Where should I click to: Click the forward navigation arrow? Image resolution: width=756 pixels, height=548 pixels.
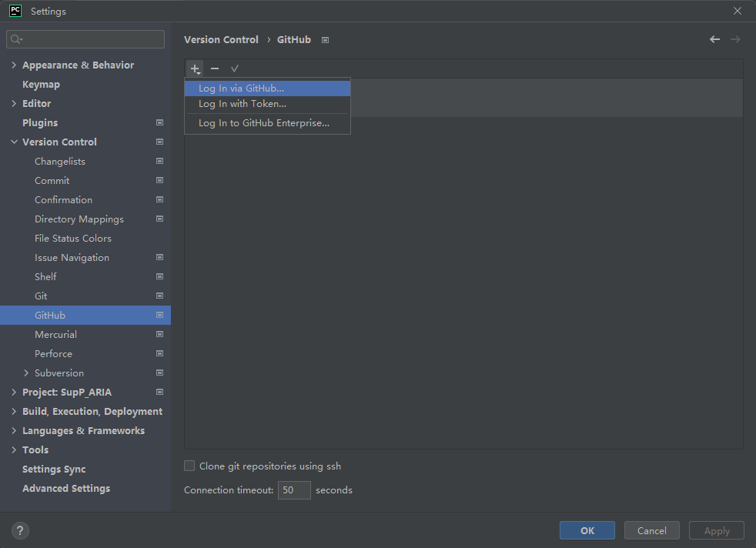pyautogui.click(x=735, y=39)
